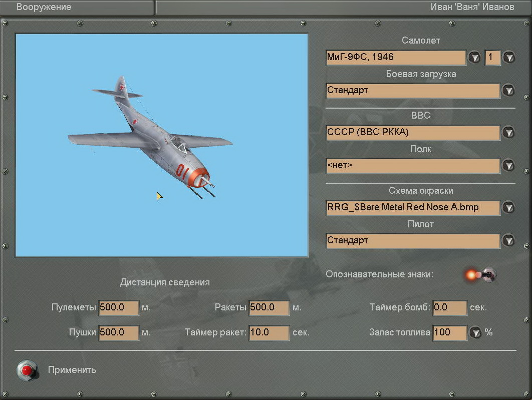Expand the ВВС dropdown arrow
532x400 pixels.
[508, 132]
